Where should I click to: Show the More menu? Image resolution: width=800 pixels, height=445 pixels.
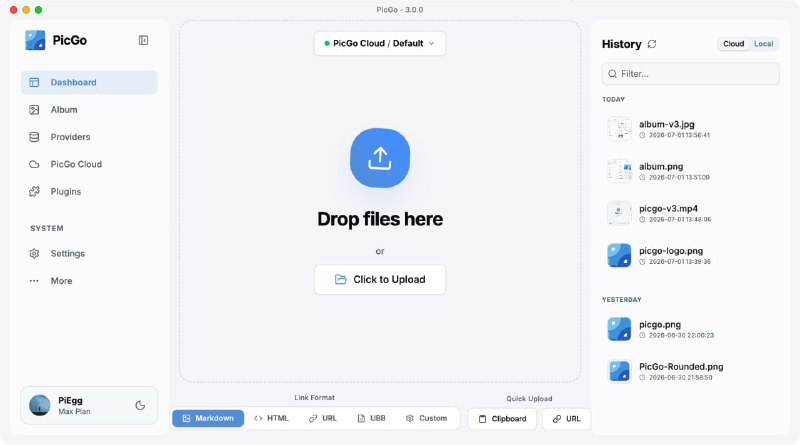pos(89,281)
